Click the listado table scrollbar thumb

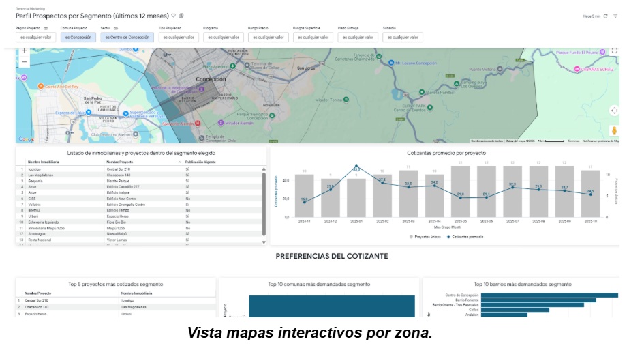(264, 203)
